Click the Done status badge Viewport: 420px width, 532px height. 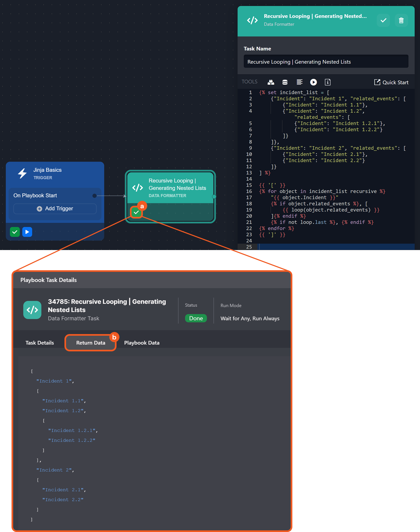pyautogui.click(x=196, y=318)
